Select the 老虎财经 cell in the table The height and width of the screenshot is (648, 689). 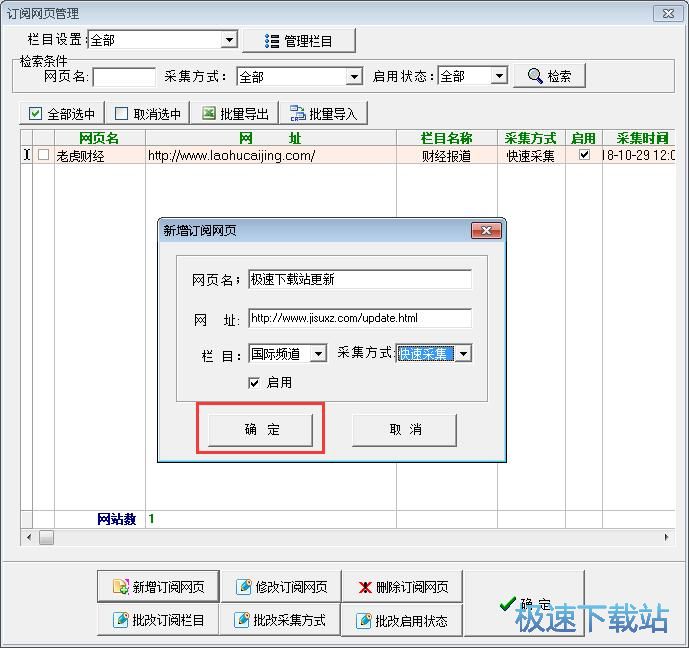click(100, 156)
